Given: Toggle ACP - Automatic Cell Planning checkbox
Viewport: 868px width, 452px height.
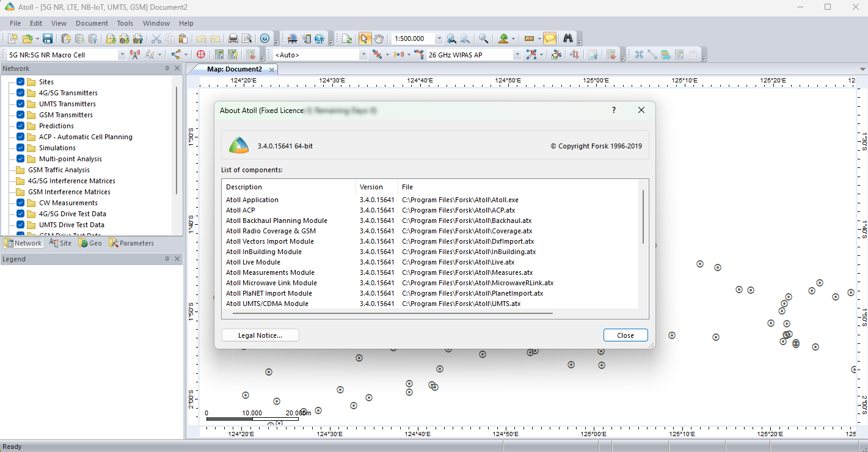Looking at the screenshot, I should (x=21, y=137).
